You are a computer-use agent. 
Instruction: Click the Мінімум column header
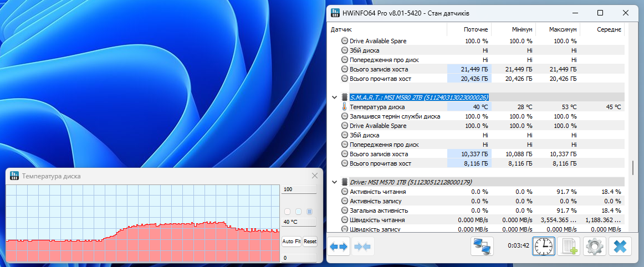point(513,30)
